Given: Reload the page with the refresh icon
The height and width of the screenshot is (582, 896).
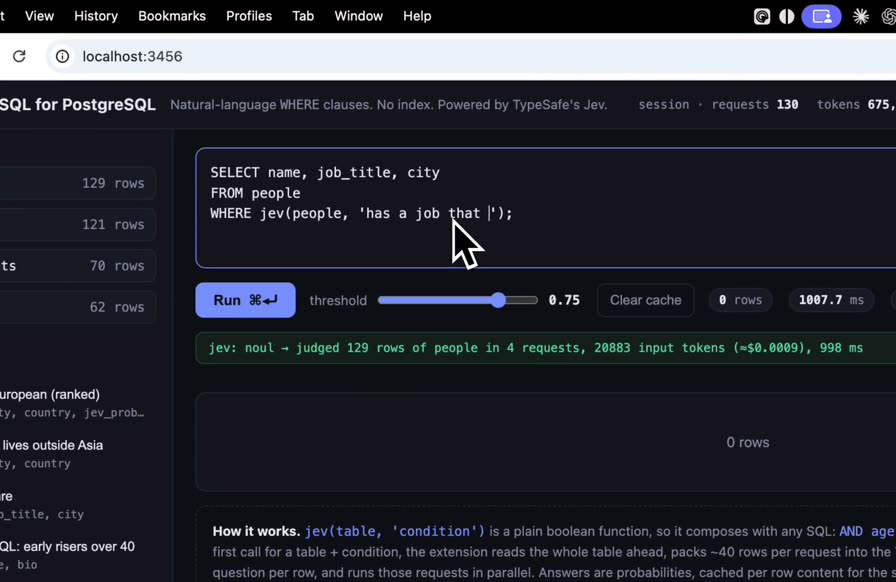Looking at the screenshot, I should point(19,56).
